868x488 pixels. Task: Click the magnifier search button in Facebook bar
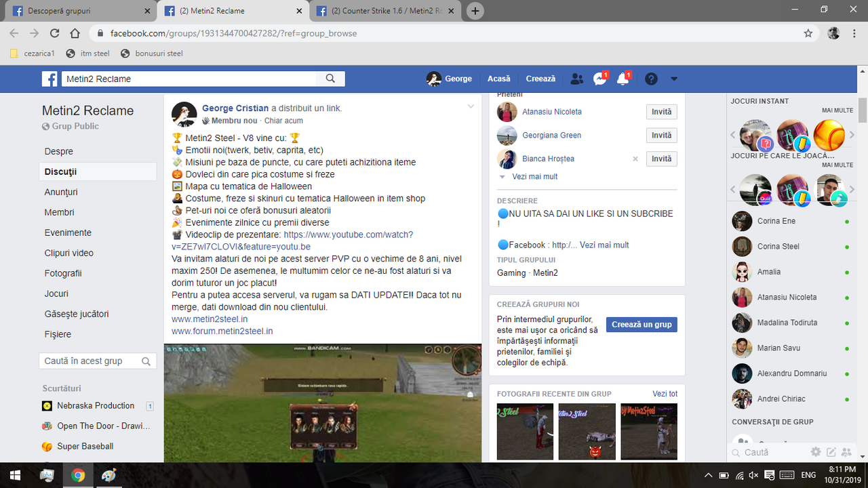tap(330, 79)
